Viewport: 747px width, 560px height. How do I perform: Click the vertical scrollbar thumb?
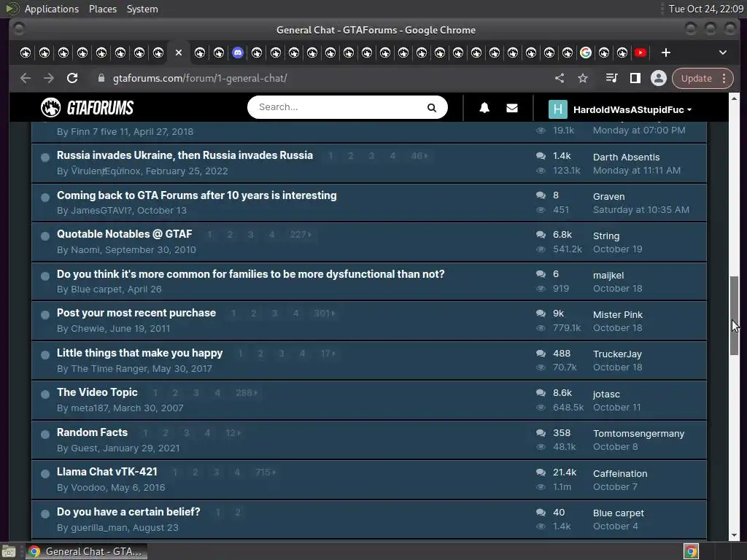point(734,315)
